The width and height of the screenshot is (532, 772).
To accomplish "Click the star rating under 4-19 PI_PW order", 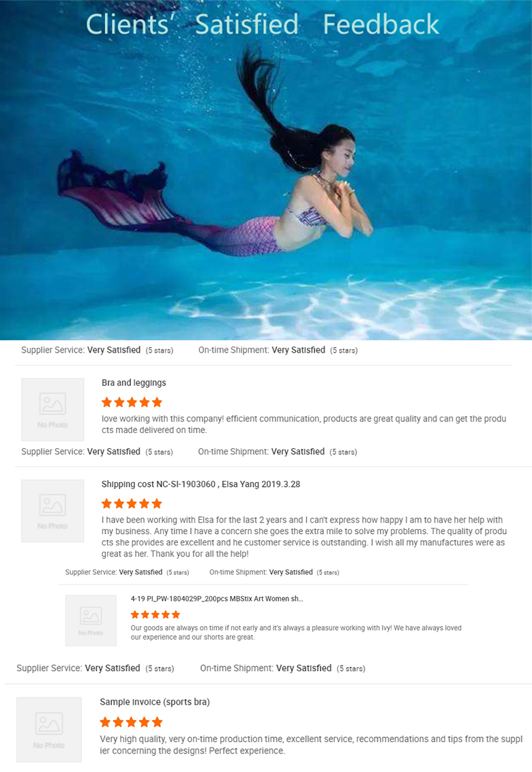I will click(x=156, y=614).
